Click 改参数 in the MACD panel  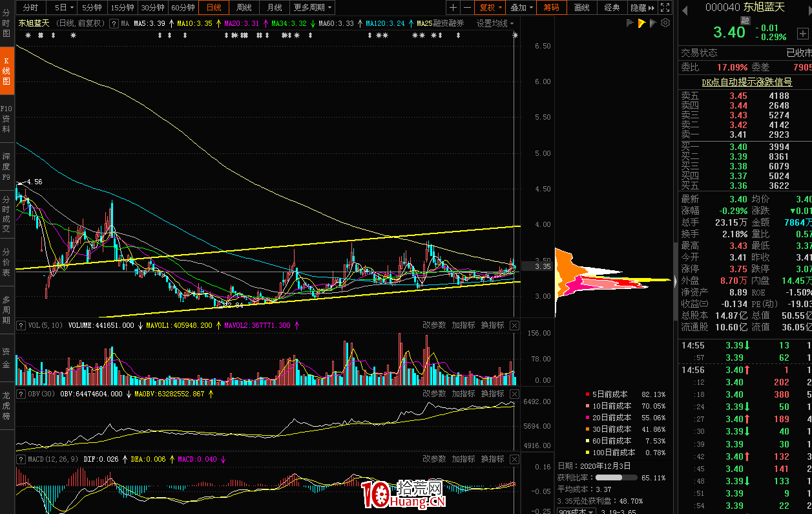point(434,459)
